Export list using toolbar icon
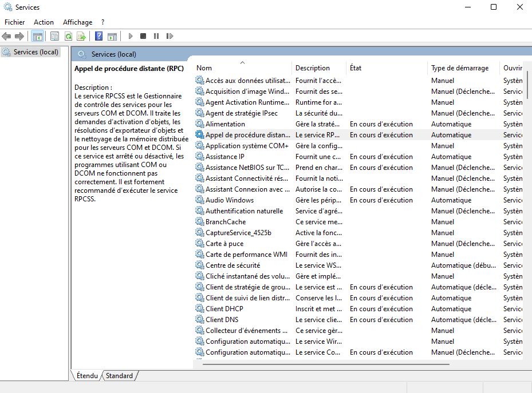Screen dimensions: 532x393 (81, 36)
